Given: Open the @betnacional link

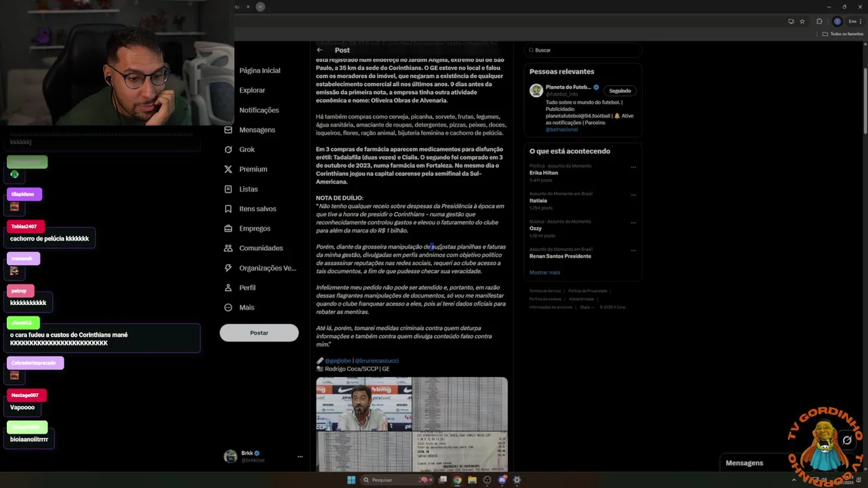Looking at the screenshot, I should point(561,129).
